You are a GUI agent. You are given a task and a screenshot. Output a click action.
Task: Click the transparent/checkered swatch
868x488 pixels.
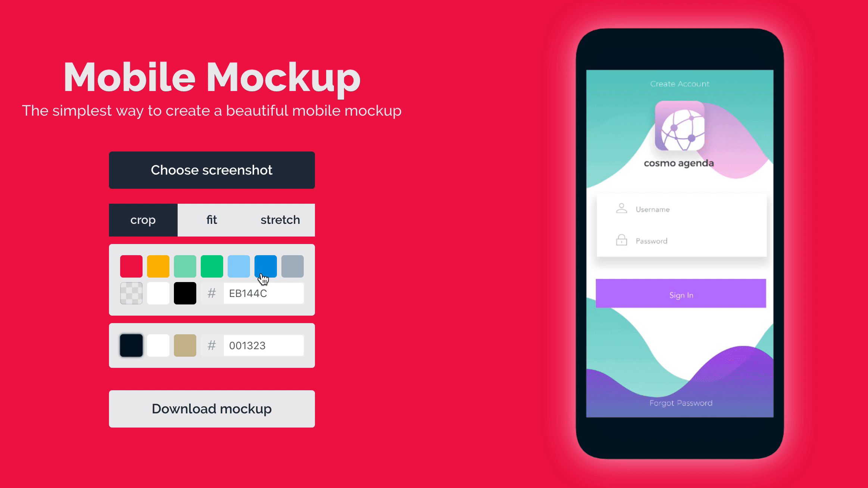pyautogui.click(x=131, y=293)
